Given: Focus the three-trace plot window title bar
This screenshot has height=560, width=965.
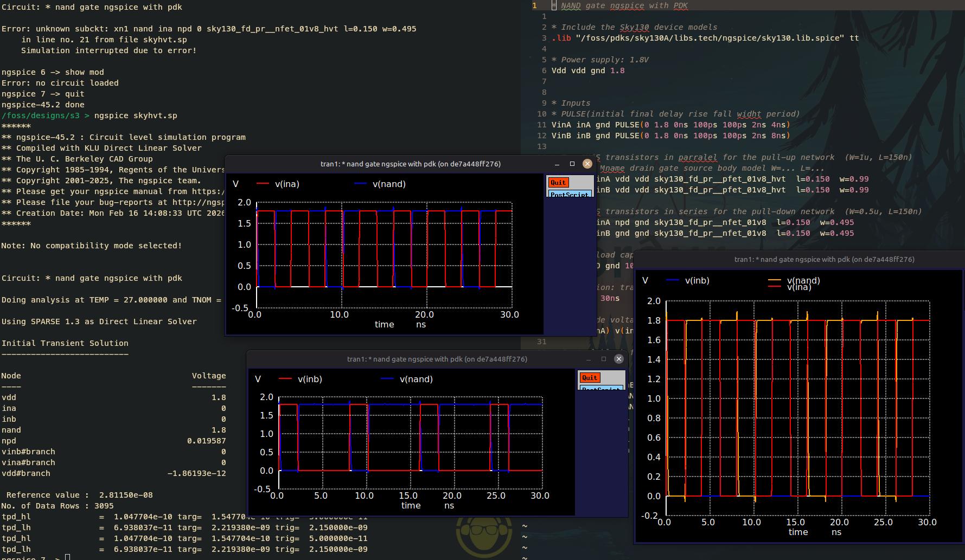Looking at the screenshot, I should tap(823, 260).
